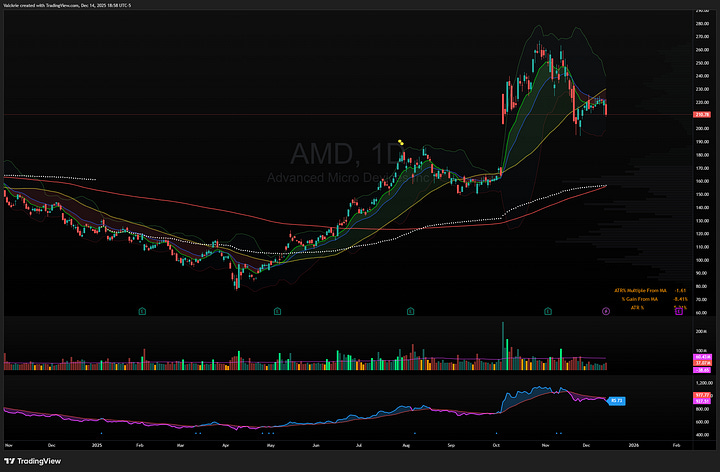Image resolution: width=720 pixels, height=472 pixels.
Task: Click the 'ATR% Multiple From MA' stat text
Action: 640,291
